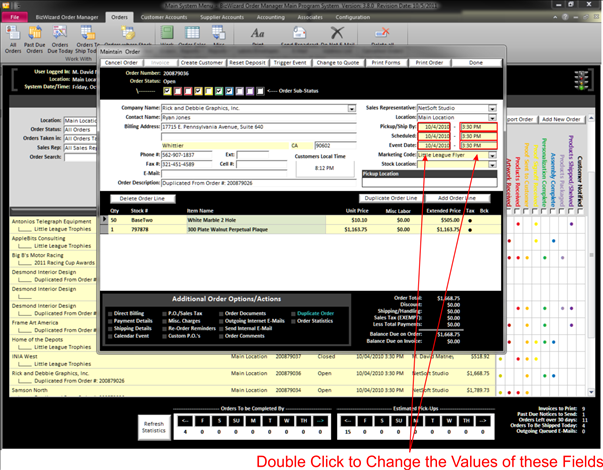Toggle the purple Order Sub-Status checkbox
The image size is (603, 470).
pyautogui.click(x=250, y=91)
